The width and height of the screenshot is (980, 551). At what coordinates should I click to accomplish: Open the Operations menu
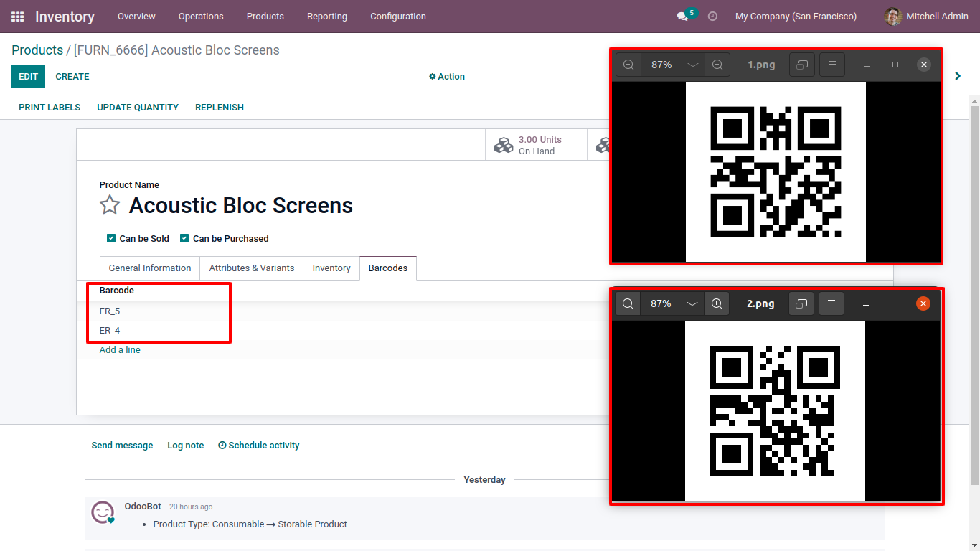pos(201,16)
